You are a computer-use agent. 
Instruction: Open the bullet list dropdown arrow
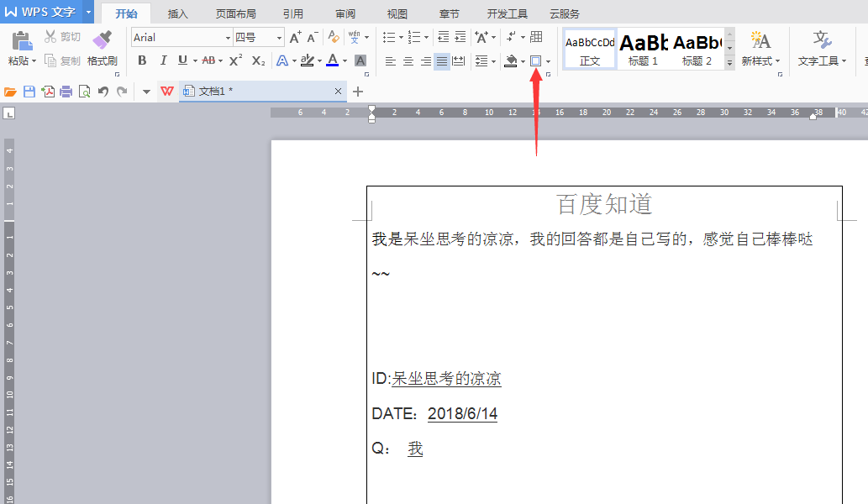(401, 38)
